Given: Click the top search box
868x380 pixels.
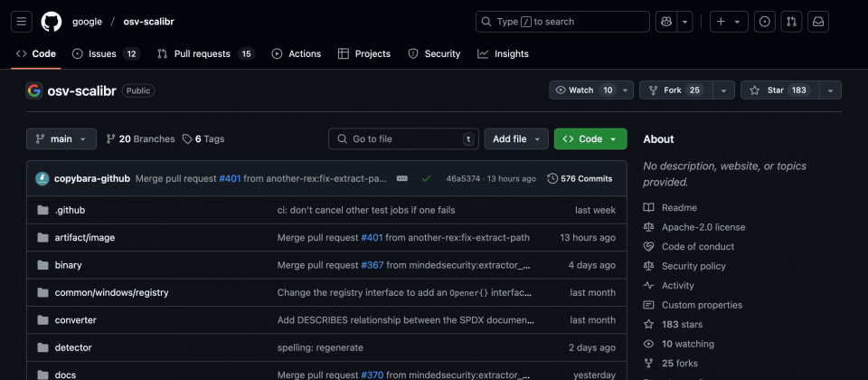Looking at the screenshot, I should pyautogui.click(x=562, y=22).
